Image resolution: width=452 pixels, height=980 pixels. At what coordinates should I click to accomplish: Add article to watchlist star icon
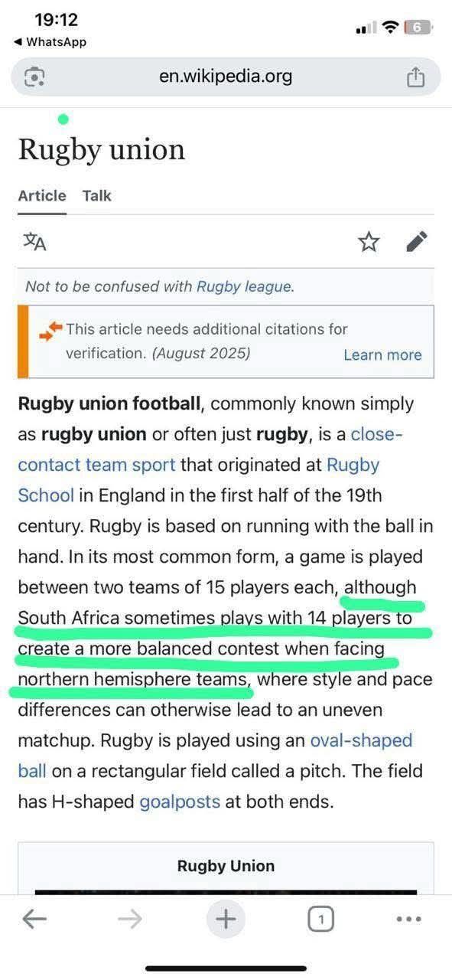369,242
